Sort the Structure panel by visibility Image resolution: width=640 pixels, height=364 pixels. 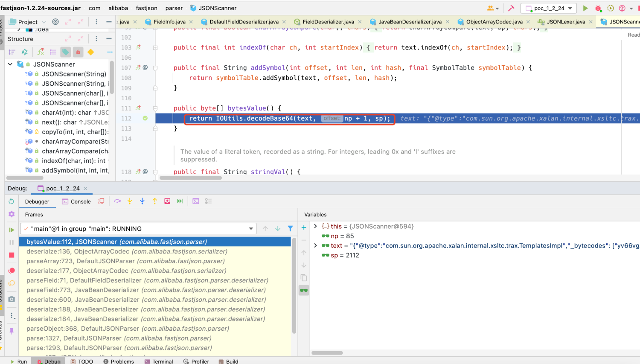12,52
